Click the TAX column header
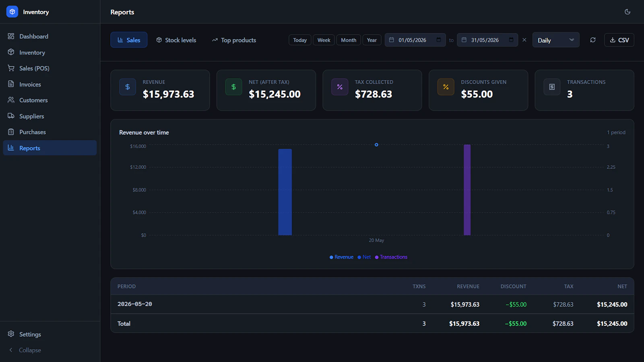644x362 pixels. tap(569, 286)
